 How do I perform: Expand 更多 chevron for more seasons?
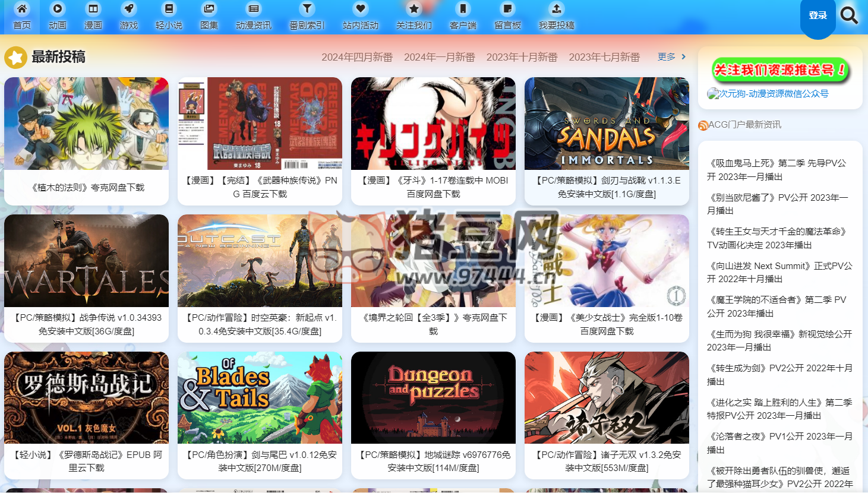(x=683, y=57)
